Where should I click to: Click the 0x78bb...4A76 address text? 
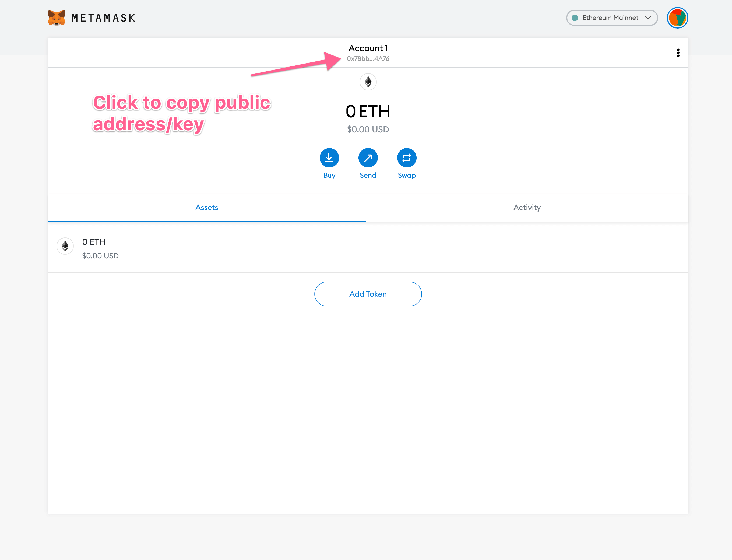tap(368, 59)
